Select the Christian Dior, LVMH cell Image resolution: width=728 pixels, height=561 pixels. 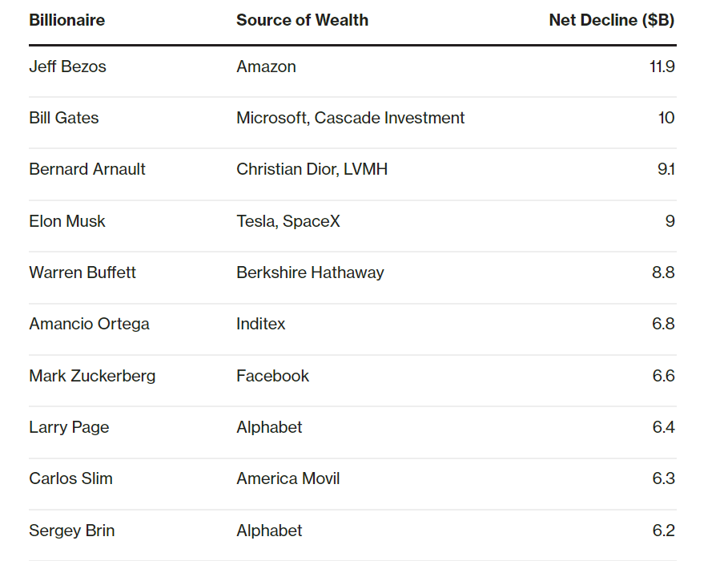coord(312,170)
